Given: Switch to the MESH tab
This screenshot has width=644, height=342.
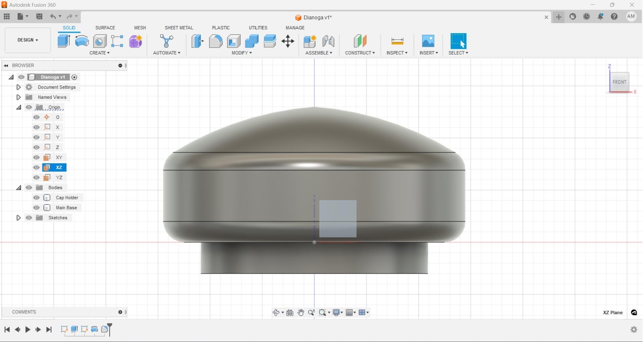Looking at the screenshot, I should tap(140, 28).
